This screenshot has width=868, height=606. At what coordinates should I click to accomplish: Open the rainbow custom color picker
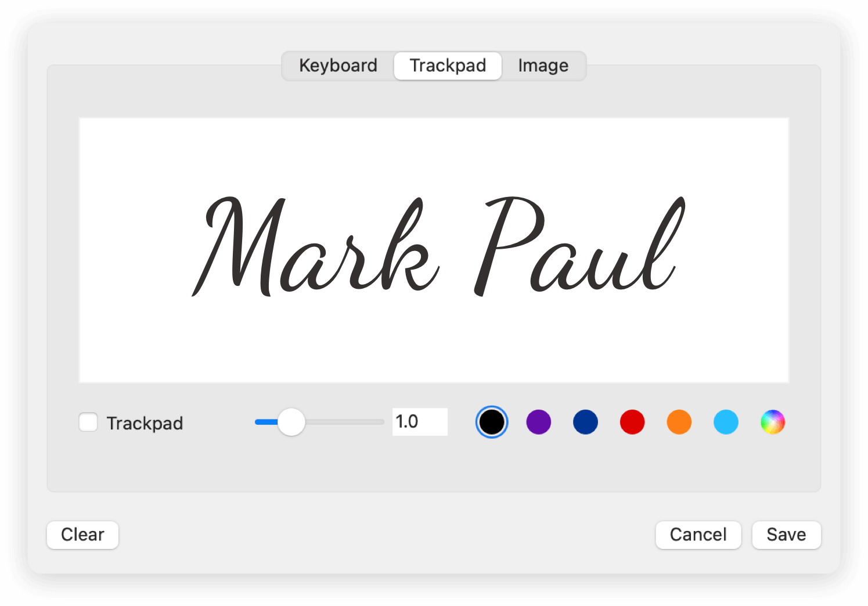(x=773, y=422)
